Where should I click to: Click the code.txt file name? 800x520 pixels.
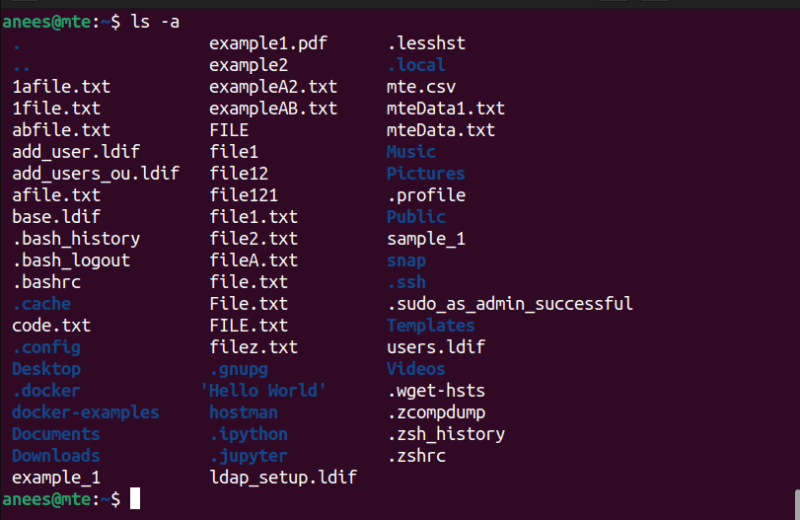pos(51,325)
